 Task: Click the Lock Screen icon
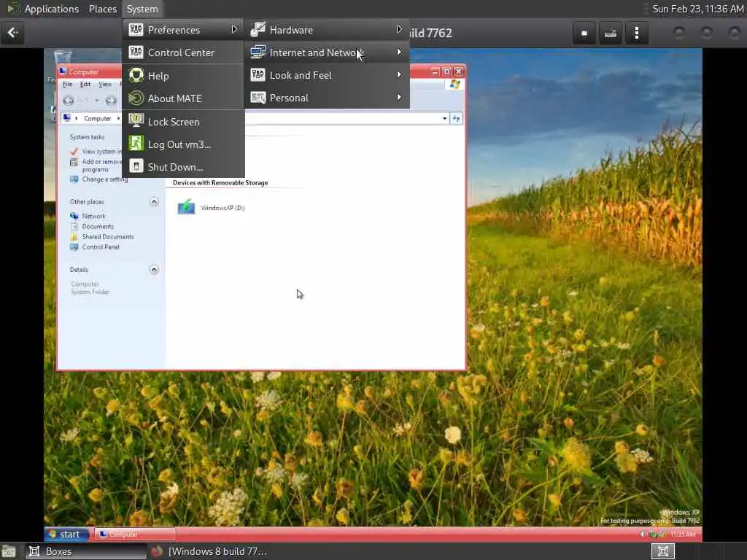[x=136, y=121]
